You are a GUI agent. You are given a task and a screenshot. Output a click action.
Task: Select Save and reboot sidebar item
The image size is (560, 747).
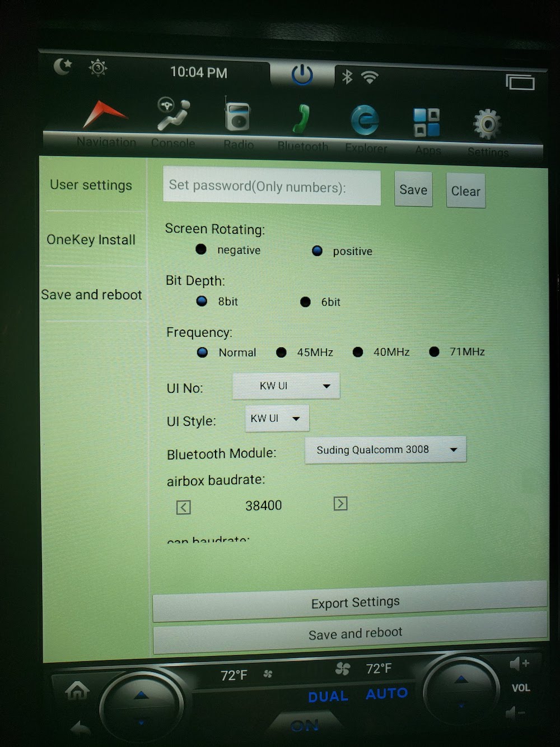tap(91, 295)
